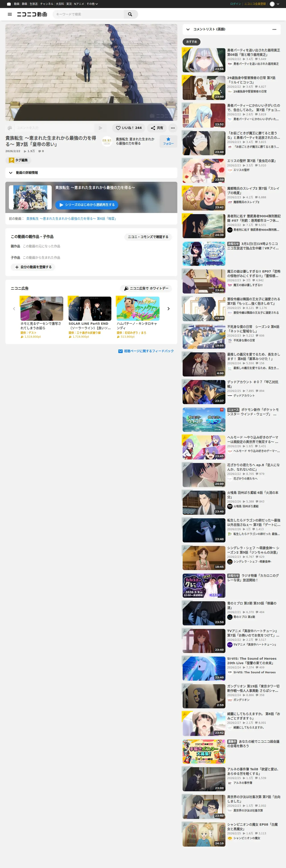
Task: Open previous episode link 第6話「暗雲」
Action: pos(71,219)
